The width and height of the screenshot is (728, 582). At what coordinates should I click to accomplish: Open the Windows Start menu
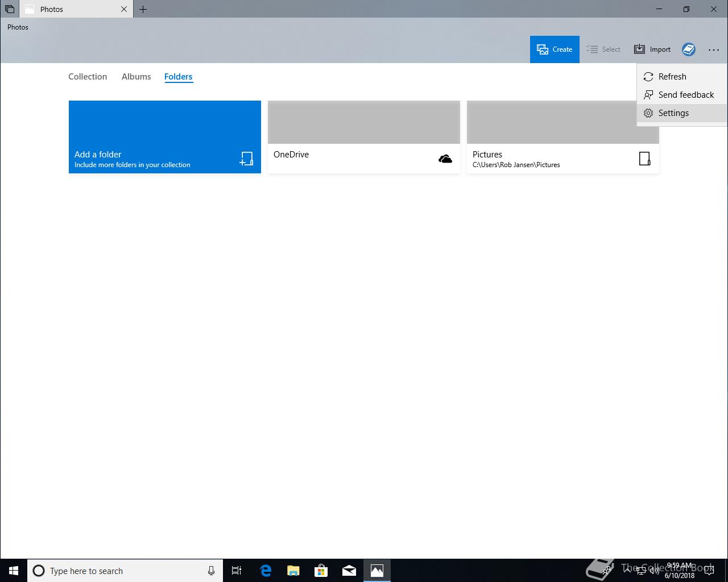[14, 571]
